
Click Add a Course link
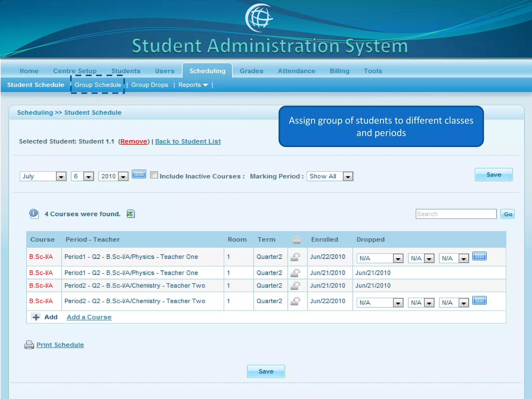point(89,317)
